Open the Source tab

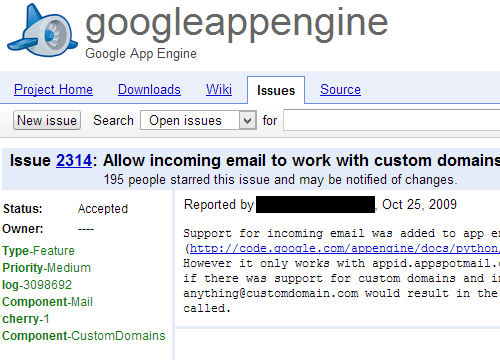point(340,90)
